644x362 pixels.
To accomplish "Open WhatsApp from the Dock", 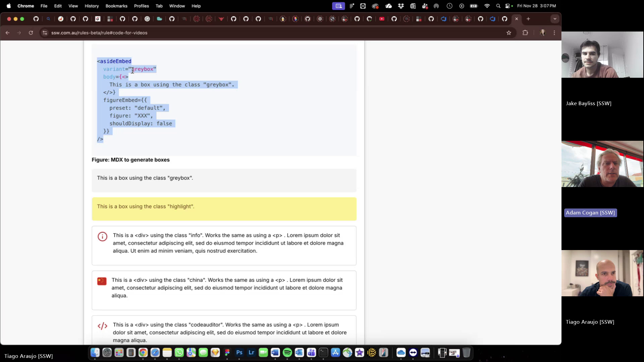I will 179,353.
